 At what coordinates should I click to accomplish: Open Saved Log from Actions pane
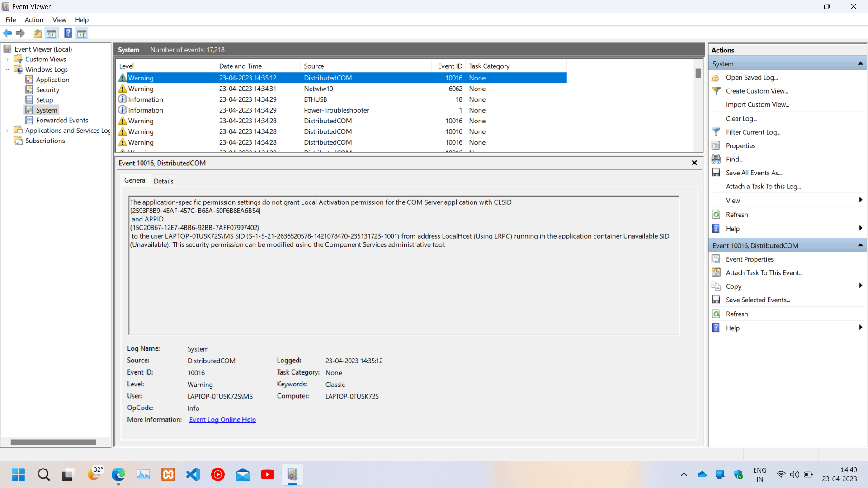point(751,77)
